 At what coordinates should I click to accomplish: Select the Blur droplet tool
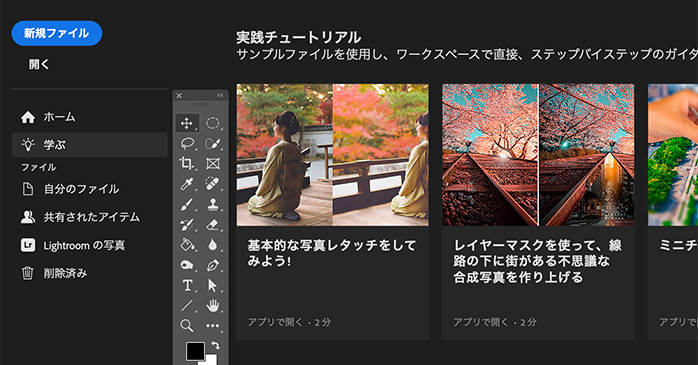[x=213, y=245]
